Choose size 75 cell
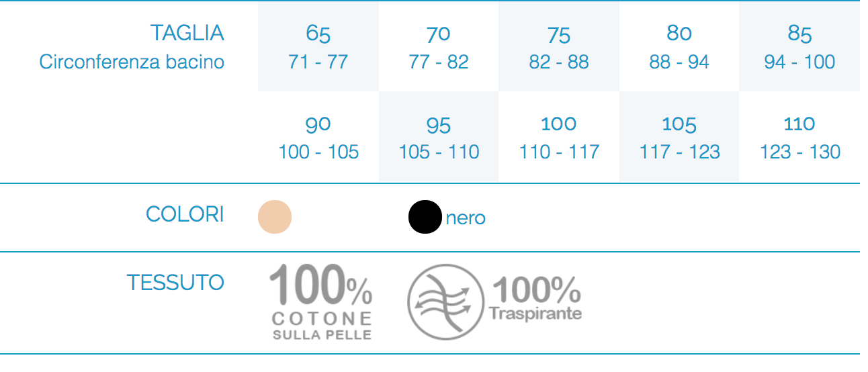Viewport: 868px width, 372px height. tap(559, 46)
